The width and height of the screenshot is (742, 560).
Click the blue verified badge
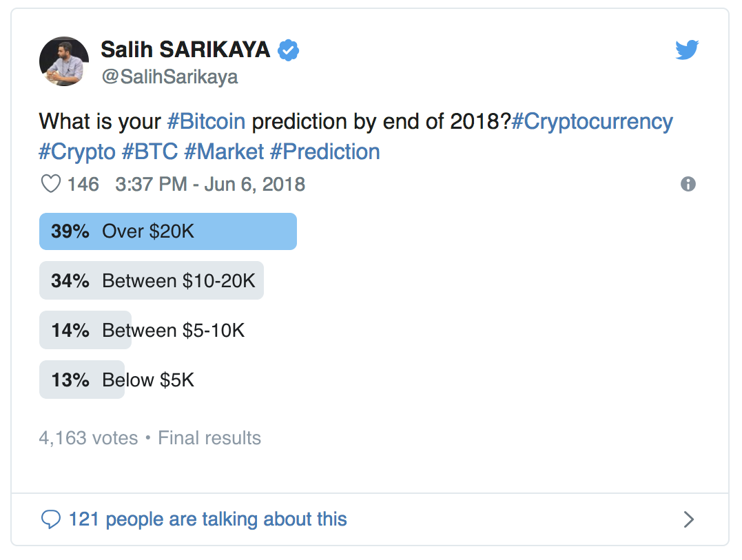[288, 50]
